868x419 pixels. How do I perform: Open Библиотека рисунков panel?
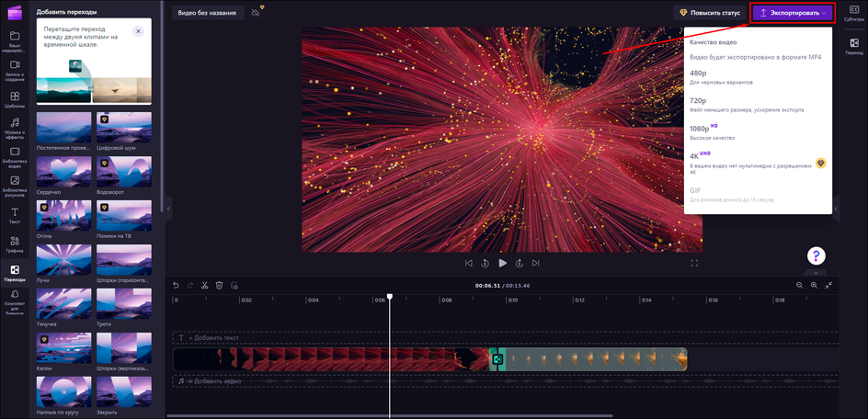point(15,187)
